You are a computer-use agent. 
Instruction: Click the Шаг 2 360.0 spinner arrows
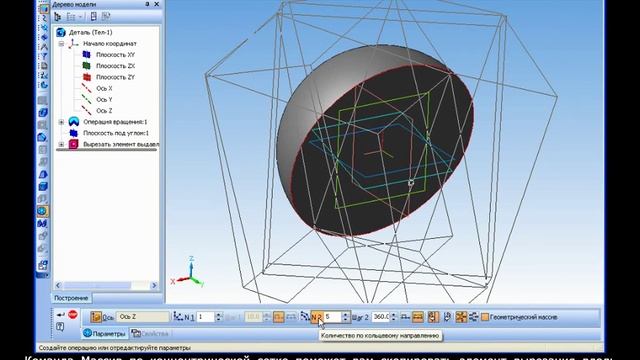[393, 317]
